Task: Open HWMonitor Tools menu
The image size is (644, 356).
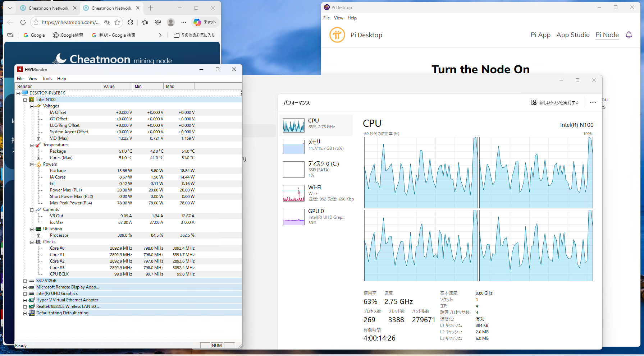Action: point(47,79)
